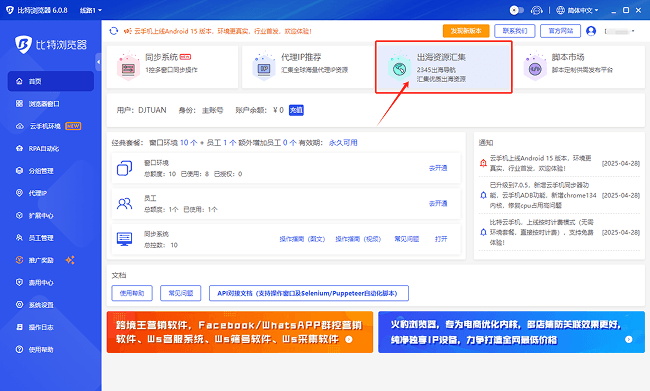
Task: Click 去开通 in the 员工 row
Action: (x=438, y=204)
